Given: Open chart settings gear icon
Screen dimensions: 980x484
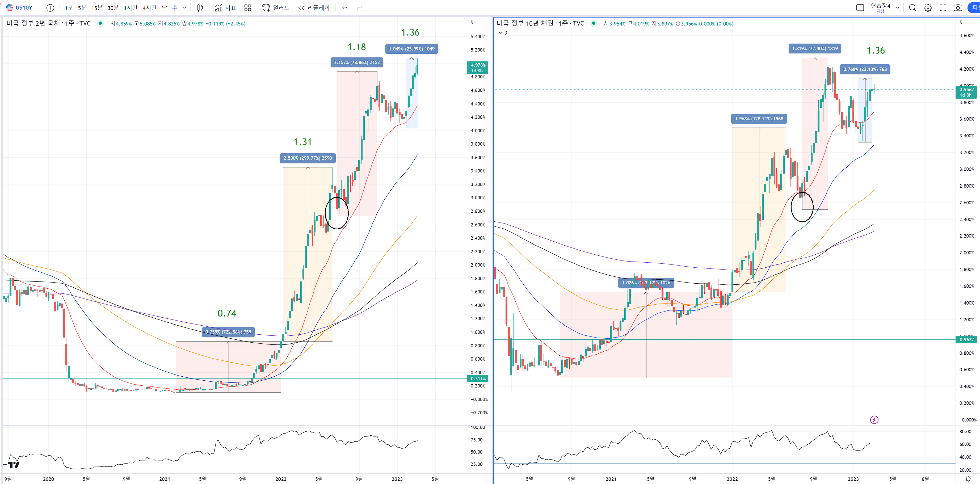Looking at the screenshot, I should (928, 8).
